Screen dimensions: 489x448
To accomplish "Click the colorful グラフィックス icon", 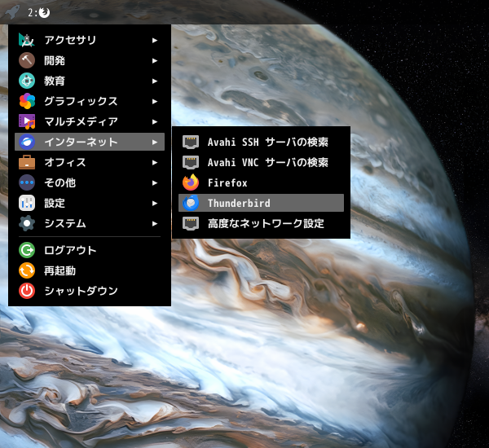I will (27, 101).
